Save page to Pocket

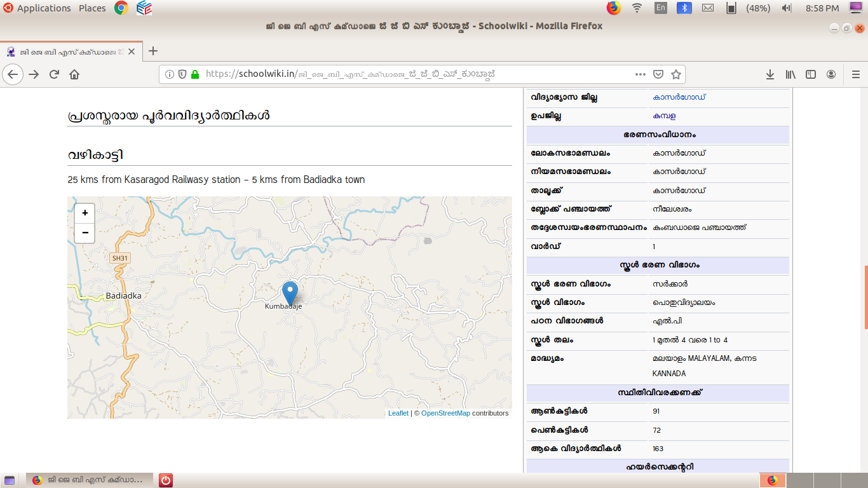click(659, 74)
